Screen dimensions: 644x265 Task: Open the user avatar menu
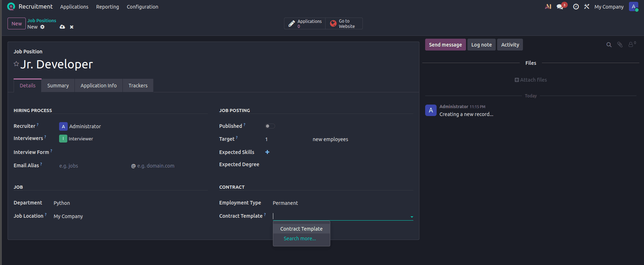[x=633, y=6]
